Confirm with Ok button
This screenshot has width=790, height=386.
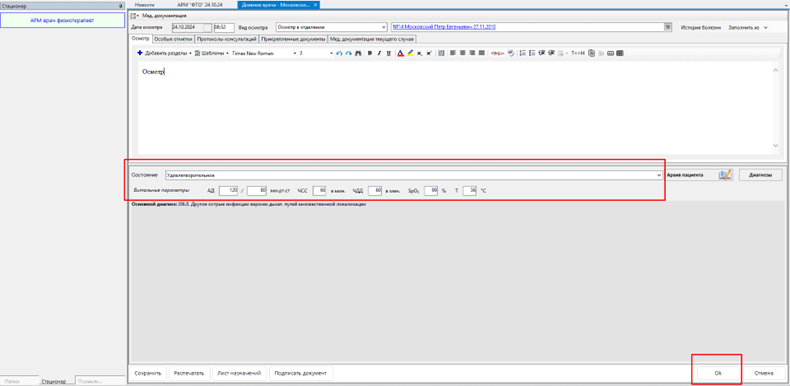coord(718,373)
